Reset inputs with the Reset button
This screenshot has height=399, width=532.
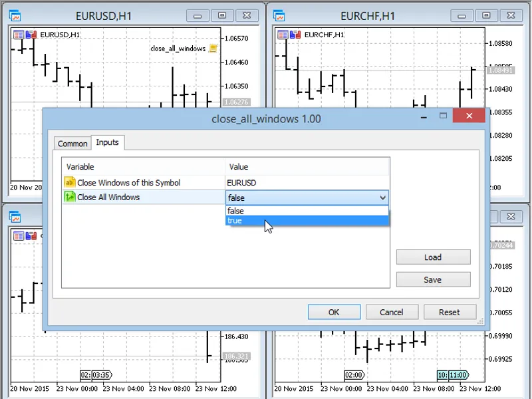click(x=450, y=312)
